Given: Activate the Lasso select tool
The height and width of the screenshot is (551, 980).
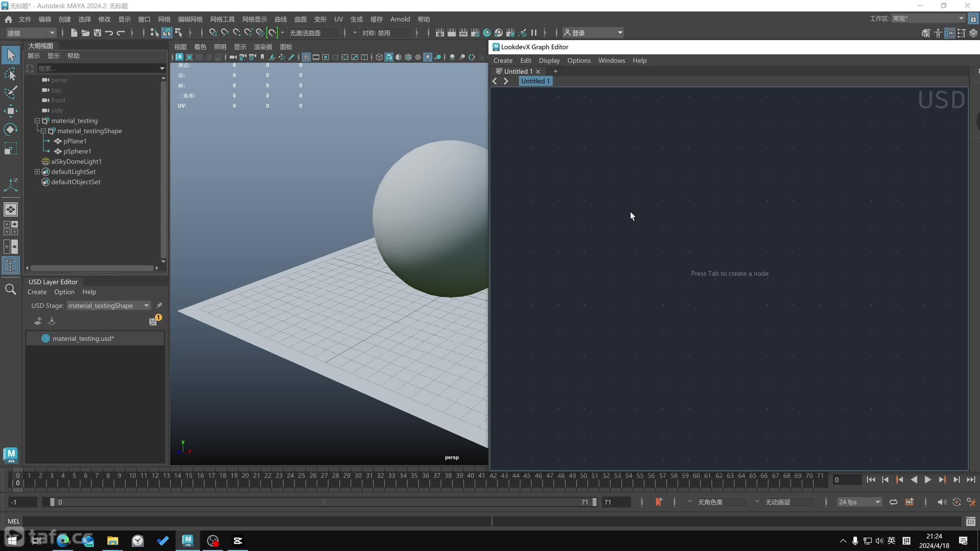Looking at the screenshot, I should pyautogui.click(x=11, y=74).
